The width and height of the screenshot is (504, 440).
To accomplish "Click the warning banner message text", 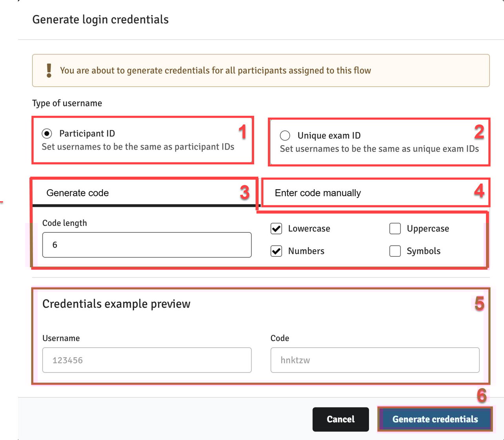I will point(215,71).
